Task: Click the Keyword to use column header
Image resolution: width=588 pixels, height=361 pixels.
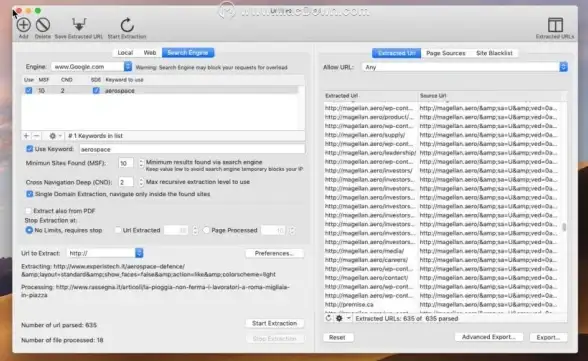Action: tap(124, 80)
